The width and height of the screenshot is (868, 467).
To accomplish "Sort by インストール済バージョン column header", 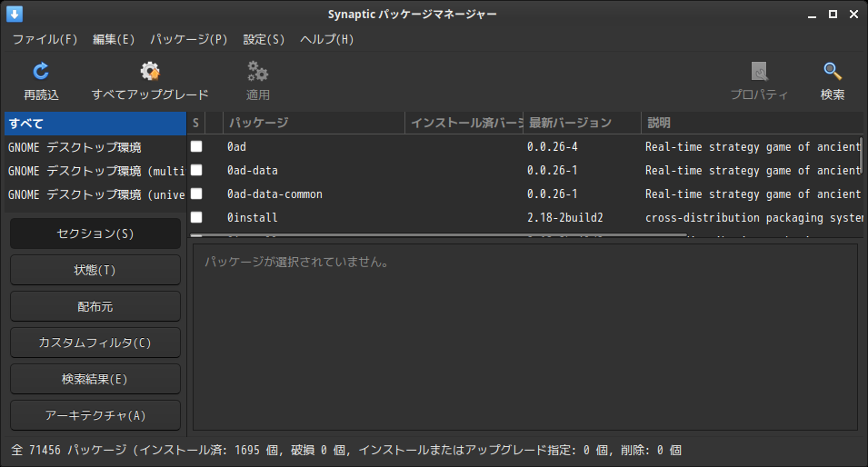I will click(x=464, y=123).
